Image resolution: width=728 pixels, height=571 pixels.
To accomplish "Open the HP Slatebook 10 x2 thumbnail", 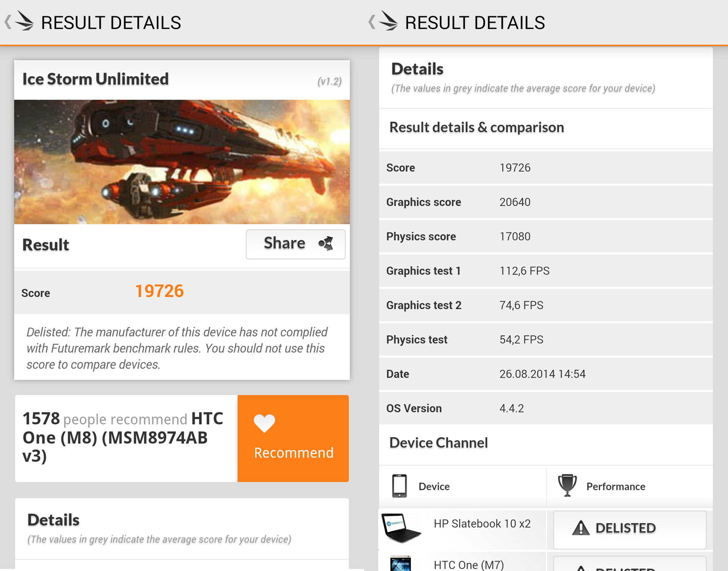I will 401,528.
